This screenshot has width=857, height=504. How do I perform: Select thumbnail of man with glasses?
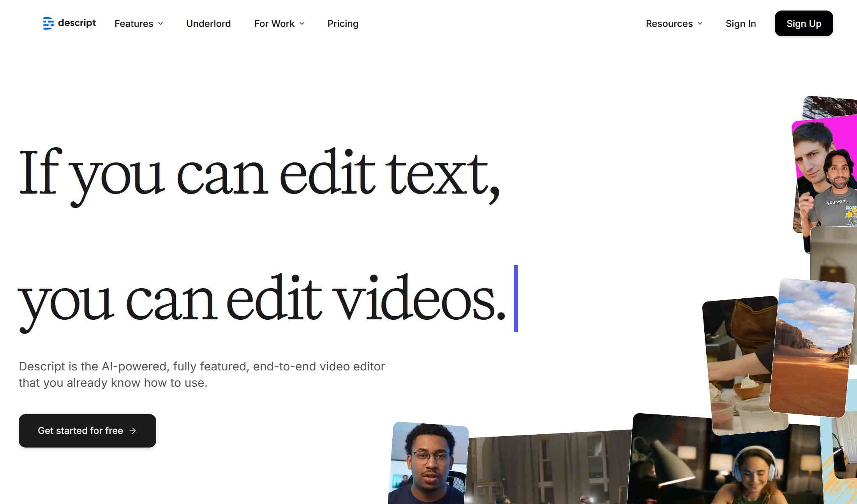(x=428, y=463)
